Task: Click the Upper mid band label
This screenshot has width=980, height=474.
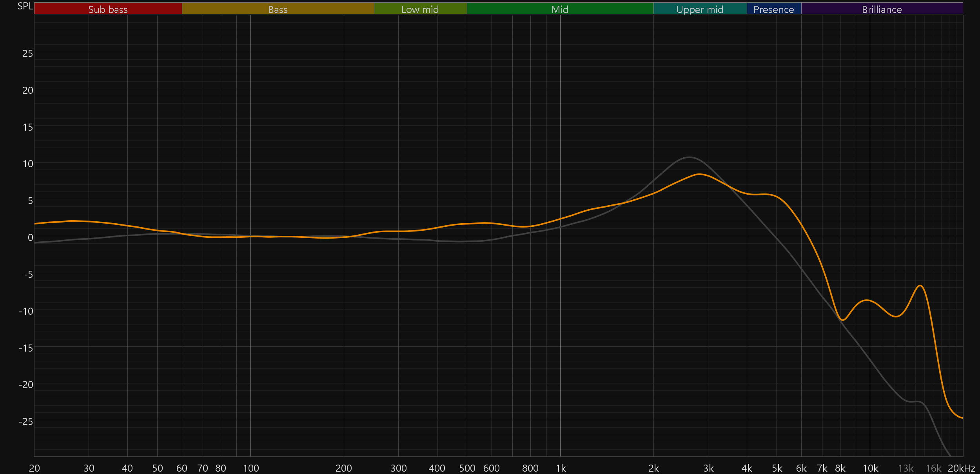Action: pyautogui.click(x=700, y=9)
